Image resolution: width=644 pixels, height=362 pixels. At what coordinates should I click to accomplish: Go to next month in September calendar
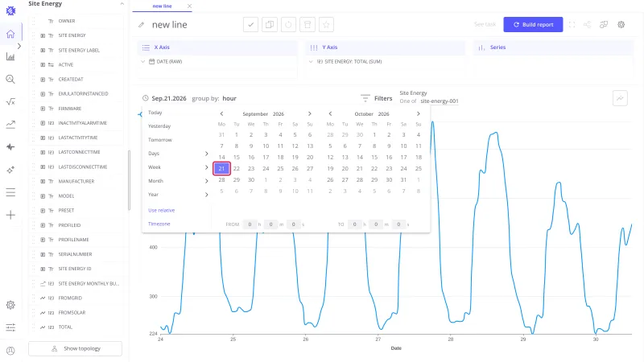click(310, 113)
